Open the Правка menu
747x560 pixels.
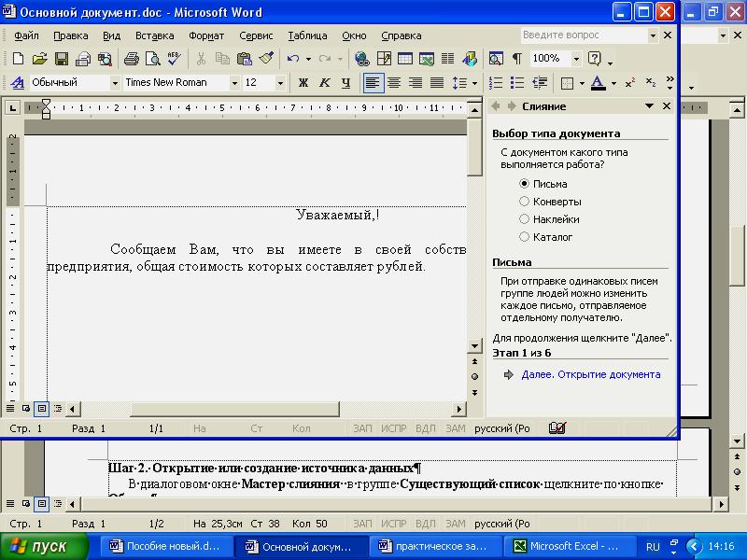[x=71, y=35]
